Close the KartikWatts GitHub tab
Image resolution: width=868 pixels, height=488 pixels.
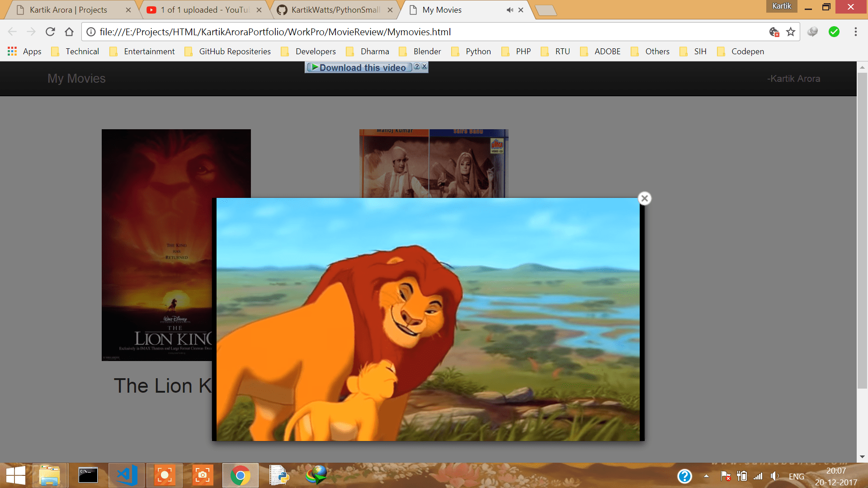(x=390, y=10)
